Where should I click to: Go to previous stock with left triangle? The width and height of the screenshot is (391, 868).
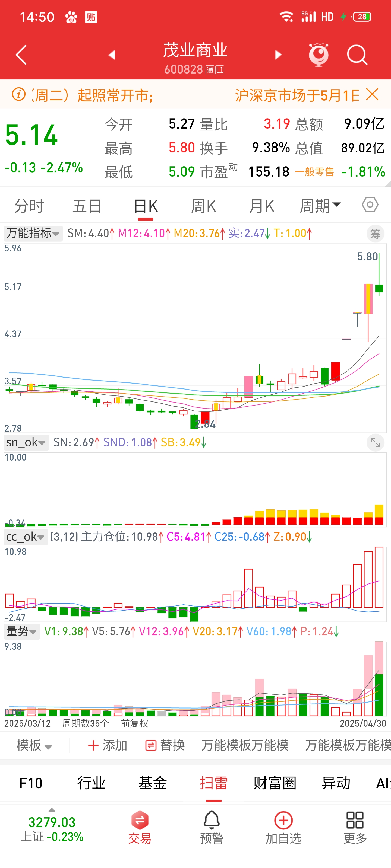112,55
